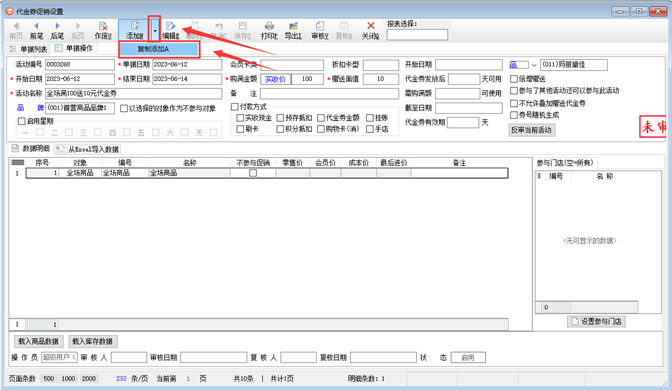Click the 活动编号 input field
Screen dimensions: 672x390
(x=80, y=65)
